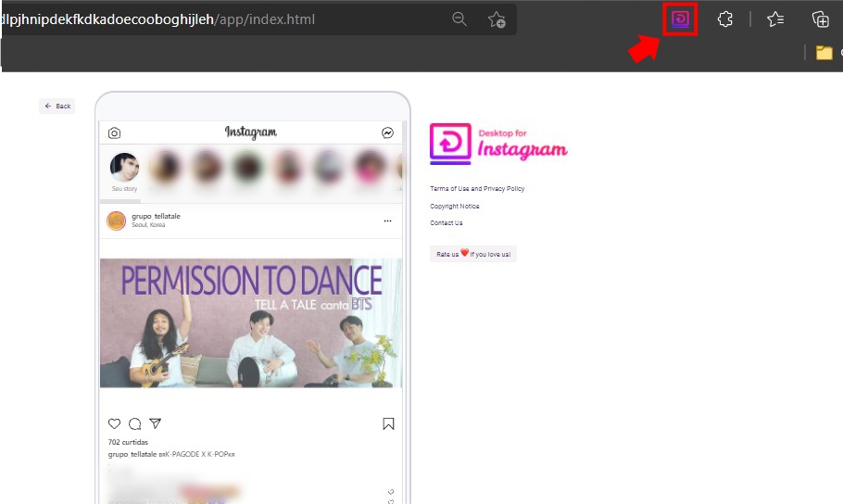Click the address bar URL
843x504 pixels.
tap(157, 19)
